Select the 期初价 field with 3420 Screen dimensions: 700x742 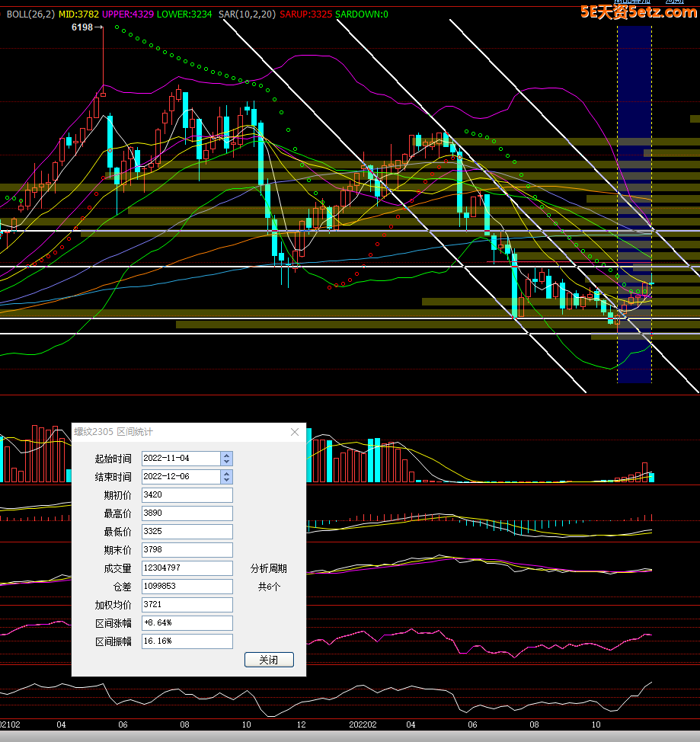(187, 495)
